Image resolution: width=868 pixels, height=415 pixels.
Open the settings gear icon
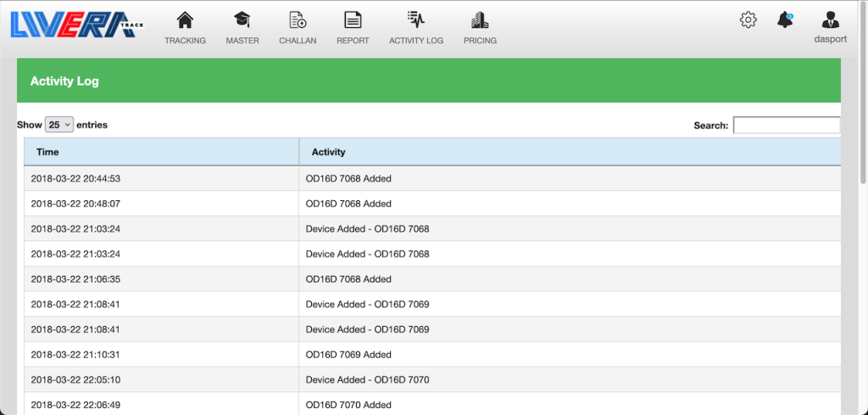coord(748,20)
